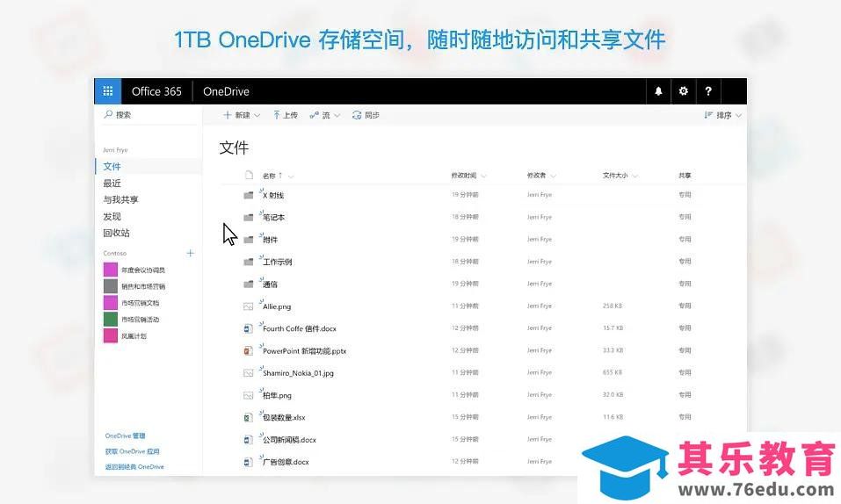This screenshot has width=841, height=504.
Task: Select 发现 in the left navigation
Action: coord(112,217)
